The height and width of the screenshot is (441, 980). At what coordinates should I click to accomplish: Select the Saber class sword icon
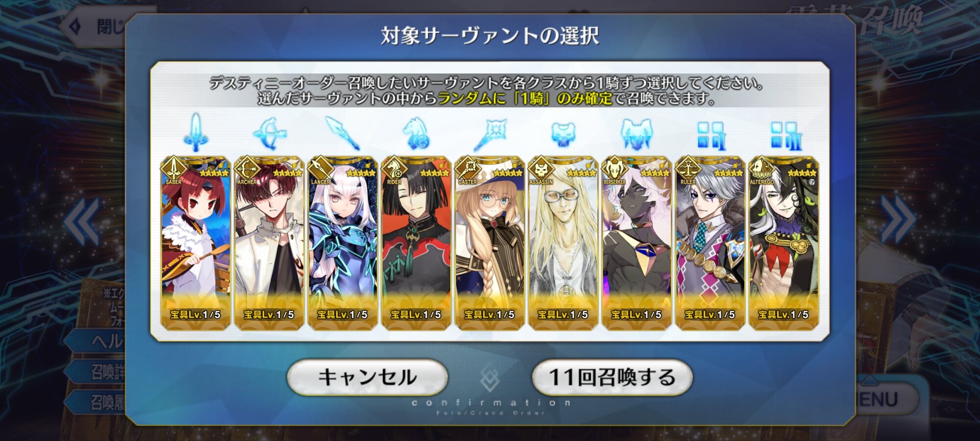(x=196, y=133)
